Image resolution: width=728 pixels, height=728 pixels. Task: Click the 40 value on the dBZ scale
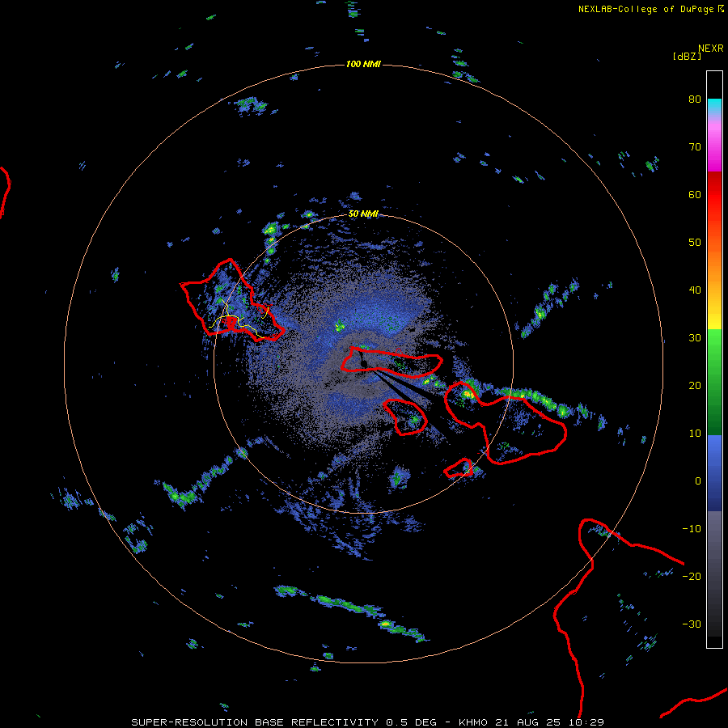tap(695, 290)
